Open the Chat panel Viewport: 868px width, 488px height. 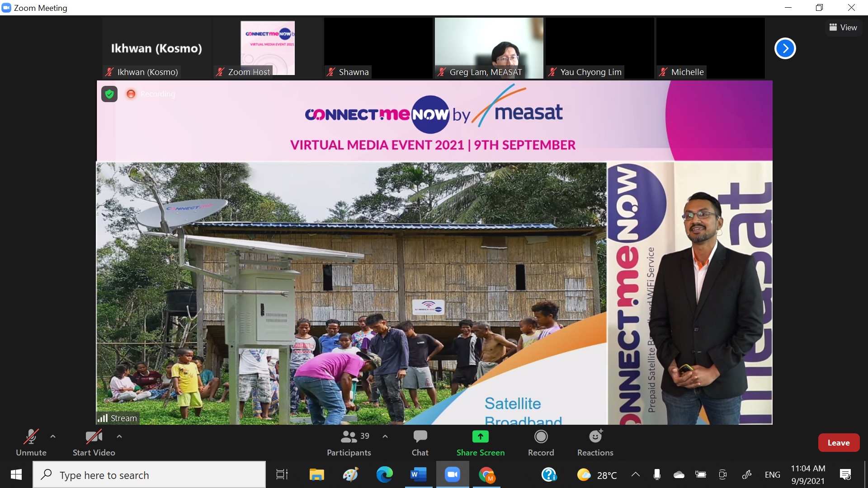click(420, 443)
